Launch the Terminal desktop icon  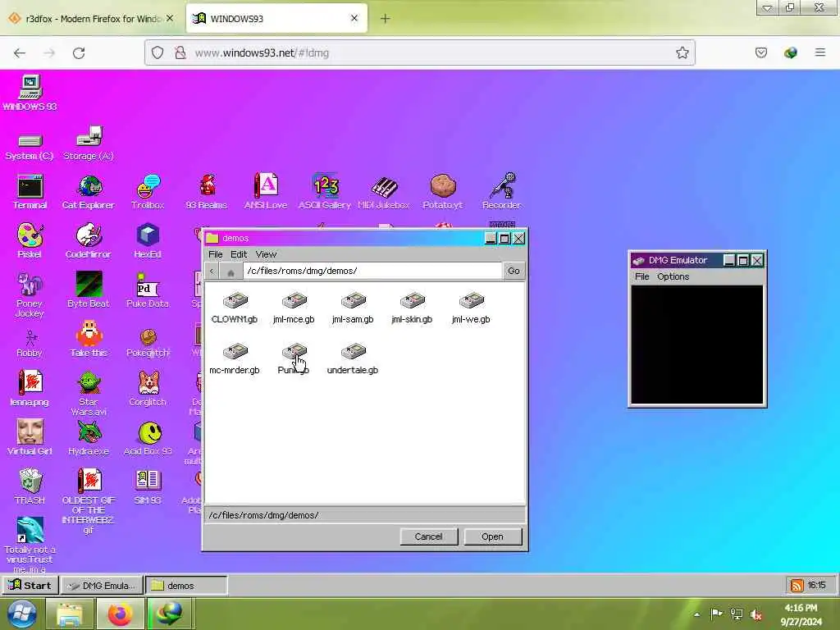coord(30,192)
